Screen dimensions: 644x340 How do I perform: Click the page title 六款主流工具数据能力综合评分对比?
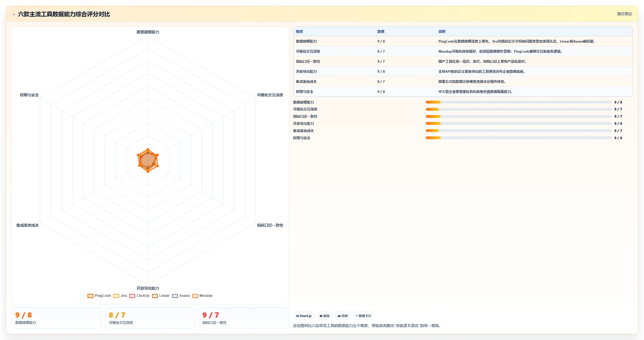pyautogui.click(x=64, y=14)
